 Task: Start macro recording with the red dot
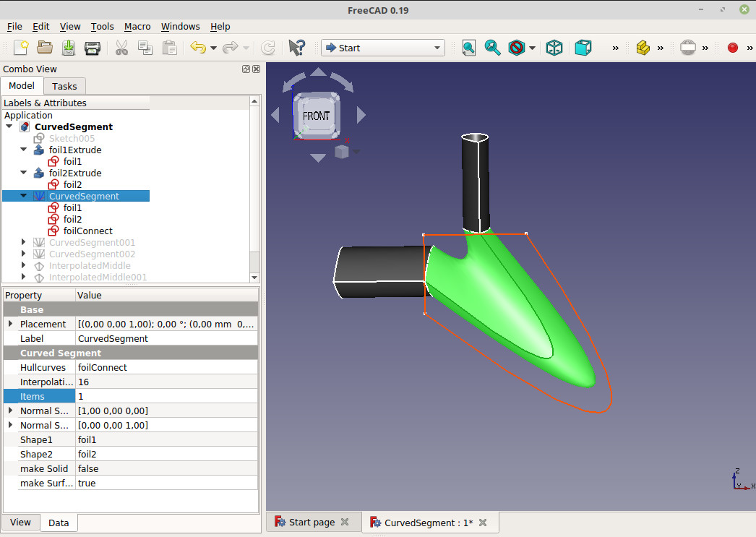click(732, 48)
